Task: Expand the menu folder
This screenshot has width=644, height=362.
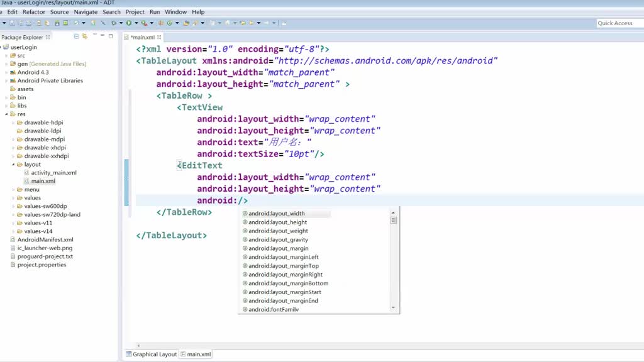Action: tap(13, 189)
